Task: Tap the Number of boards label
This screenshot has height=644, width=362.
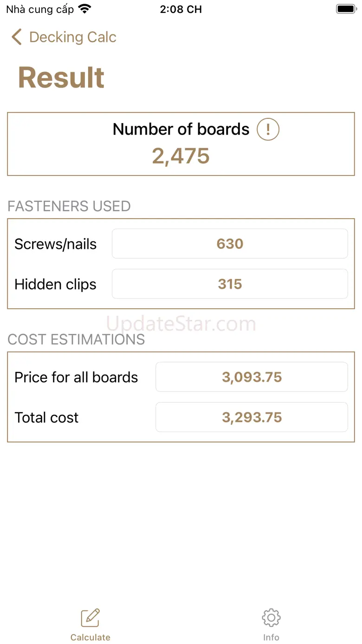Action: 181,129
